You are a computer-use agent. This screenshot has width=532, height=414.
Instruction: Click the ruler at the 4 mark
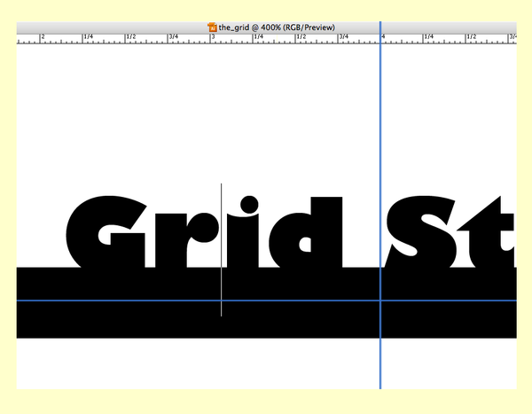point(383,38)
